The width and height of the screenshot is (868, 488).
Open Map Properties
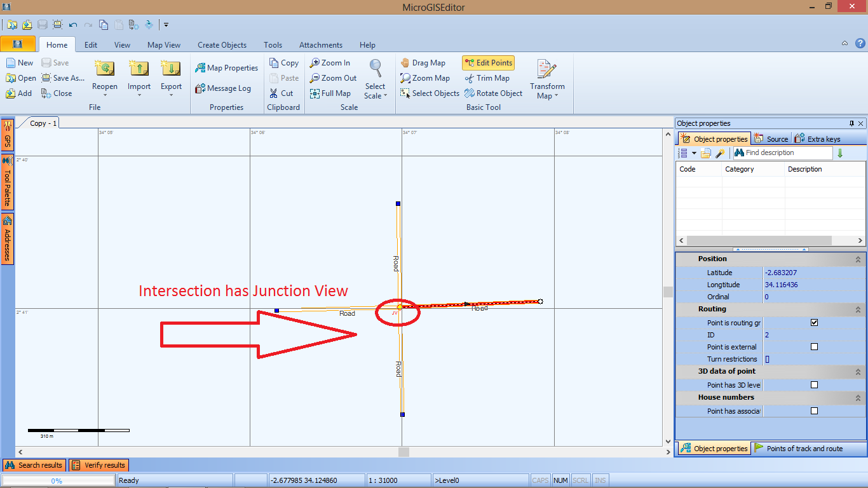pyautogui.click(x=226, y=68)
